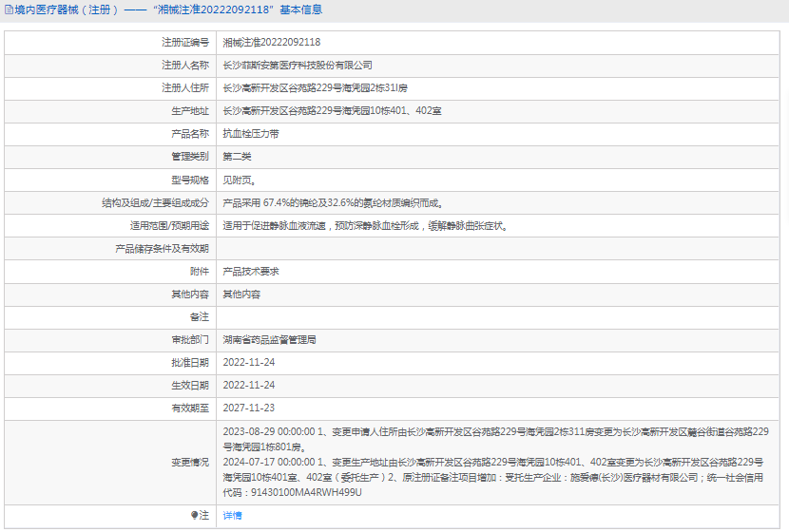Select the registrant address ending 海凭园2栋311房
Viewport: 789px width, 532px height.
pyautogui.click(x=315, y=88)
